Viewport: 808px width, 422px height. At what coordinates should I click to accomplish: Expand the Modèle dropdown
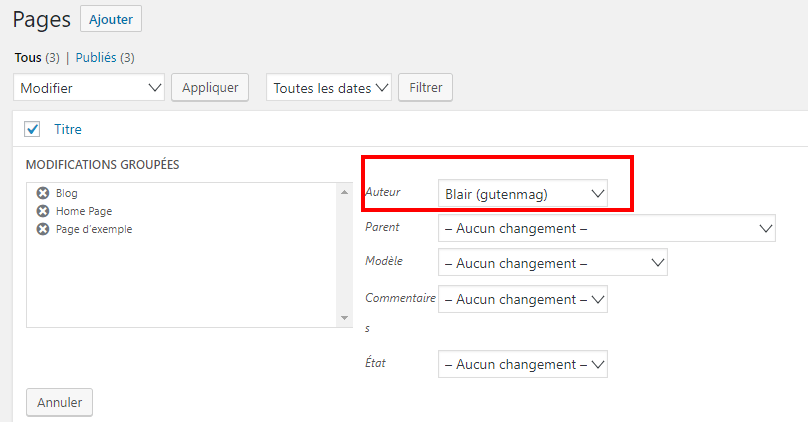552,264
